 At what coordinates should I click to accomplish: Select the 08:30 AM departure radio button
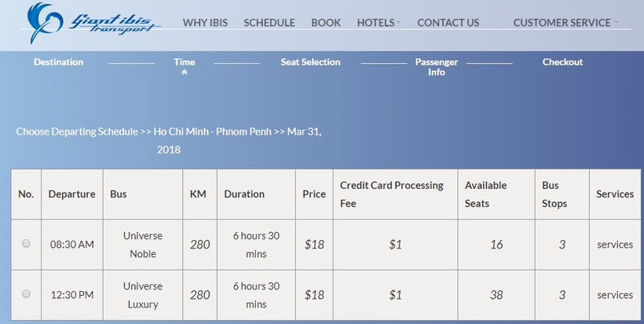[26, 244]
